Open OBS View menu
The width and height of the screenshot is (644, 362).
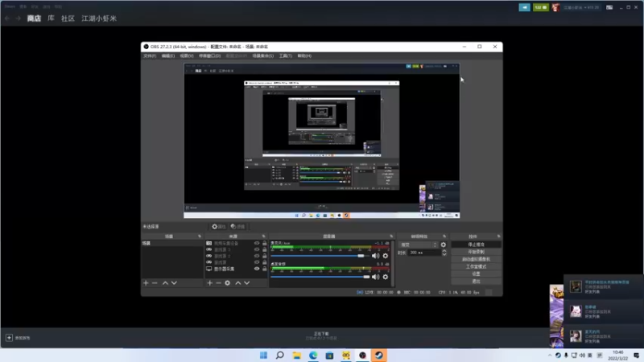[187, 56]
